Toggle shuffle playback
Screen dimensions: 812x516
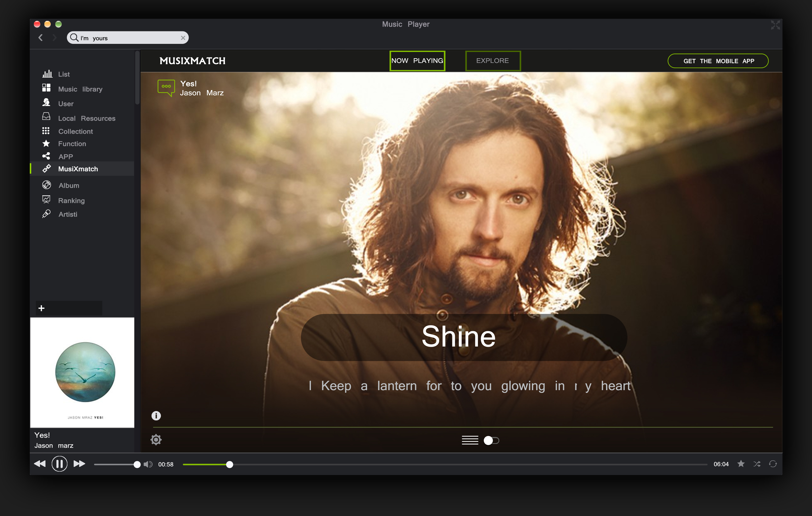click(x=757, y=464)
